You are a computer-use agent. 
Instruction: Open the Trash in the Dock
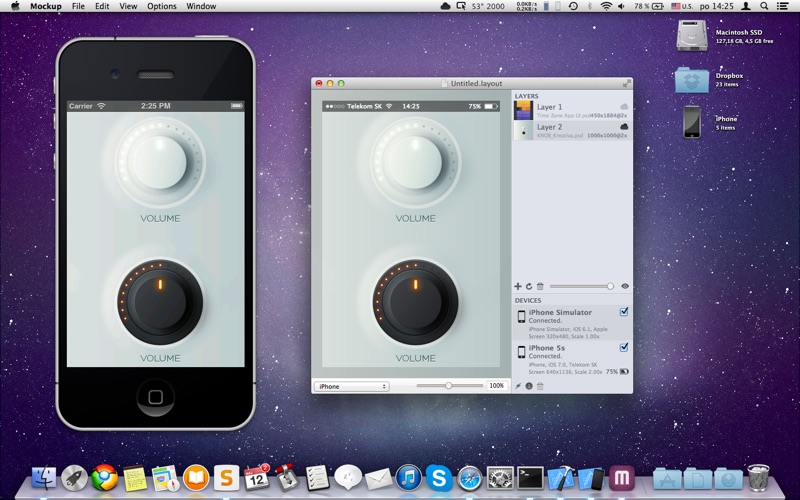[758, 478]
